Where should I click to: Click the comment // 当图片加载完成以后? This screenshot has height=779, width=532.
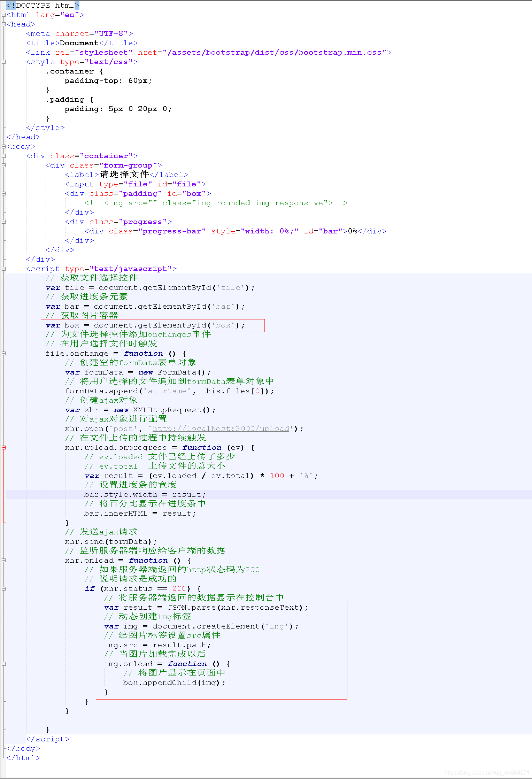tap(155, 654)
